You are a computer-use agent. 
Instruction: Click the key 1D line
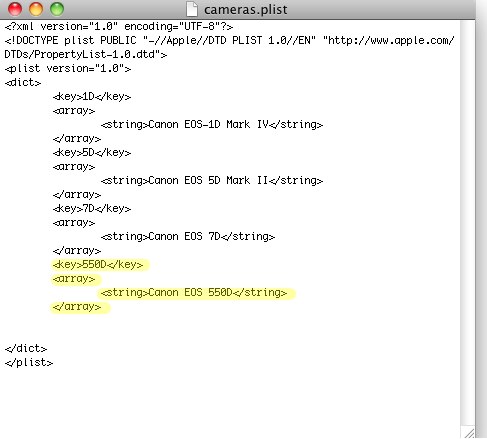pyautogui.click(x=92, y=96)
